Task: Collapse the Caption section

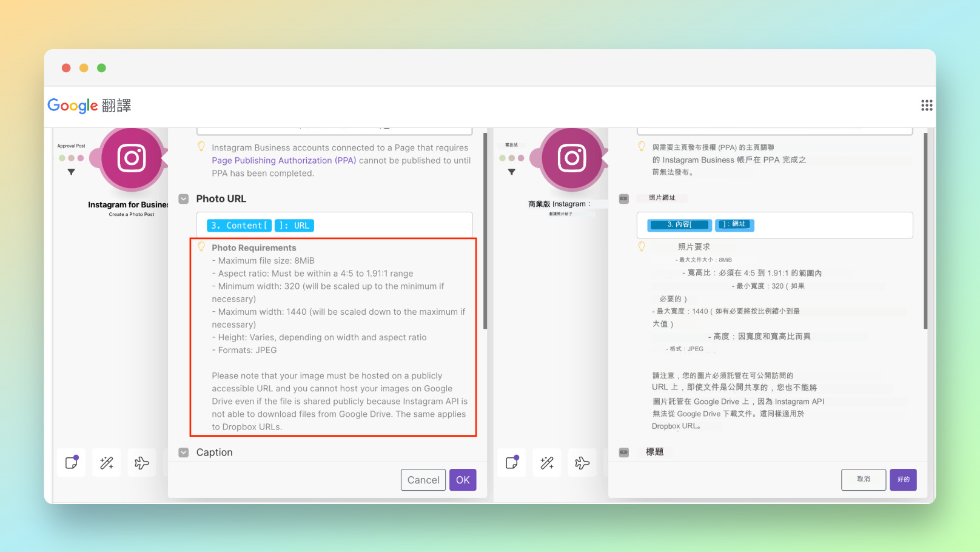Action: [184, 453]
